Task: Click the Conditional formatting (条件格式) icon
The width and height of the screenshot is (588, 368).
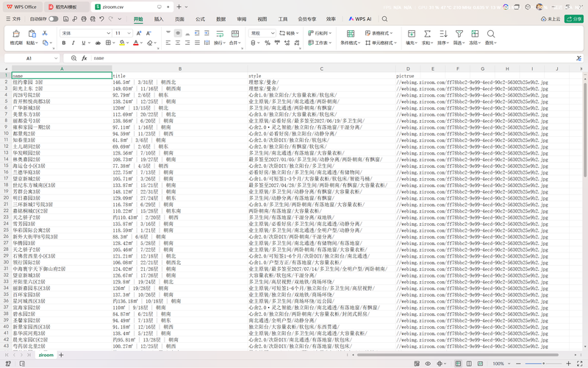Action: pyautogui.click(x=351, y=34)
